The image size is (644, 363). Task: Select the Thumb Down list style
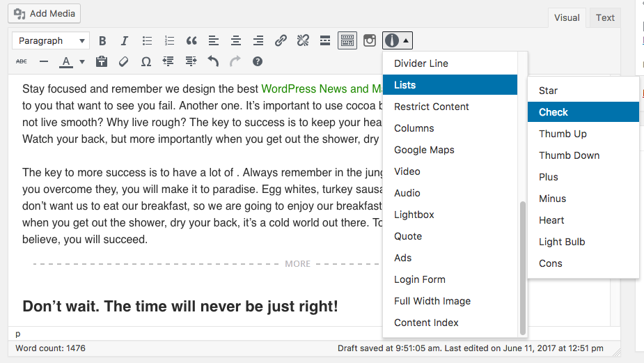click(x=583, y=155)
